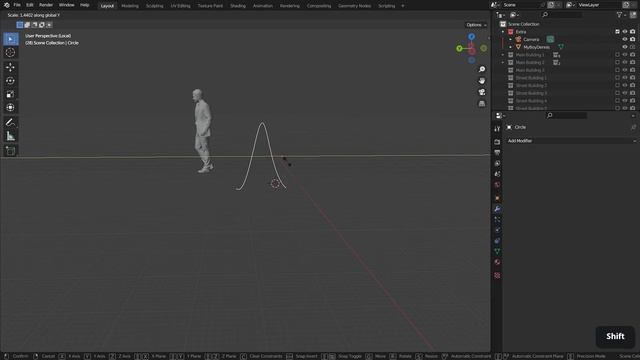Open the Object Constraints properties tab

click(x=497, y=241)
